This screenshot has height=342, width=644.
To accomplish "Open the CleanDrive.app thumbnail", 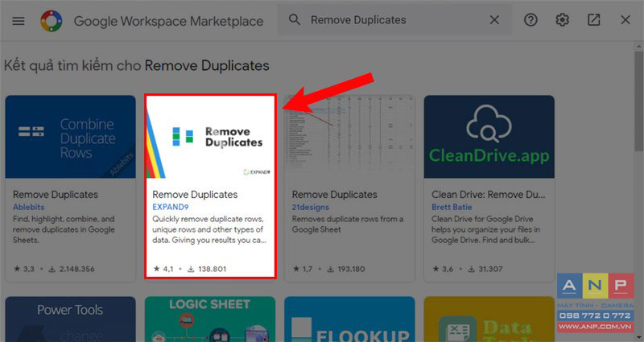I will coord(489,137).
